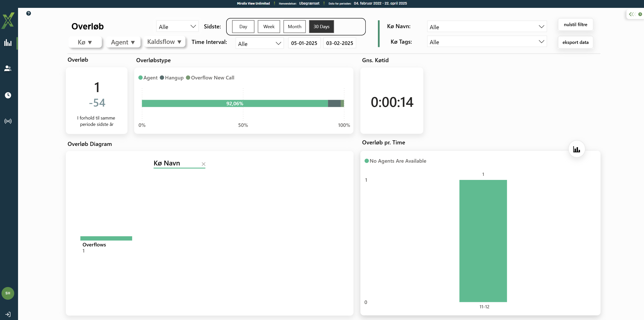This screenshot has height=320, width=644.
Task: Switch chart type via bar chart icon
Action: coord(576,149)
